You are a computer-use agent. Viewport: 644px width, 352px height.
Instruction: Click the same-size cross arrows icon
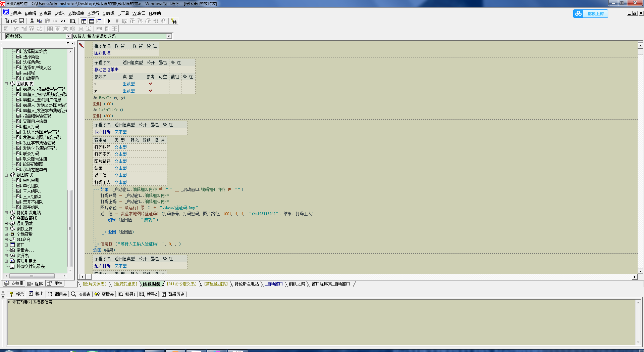(115, 29)
